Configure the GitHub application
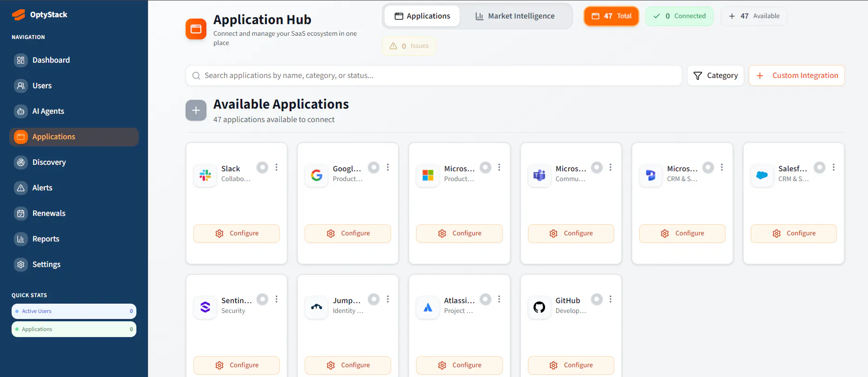 tap(571, 365)
